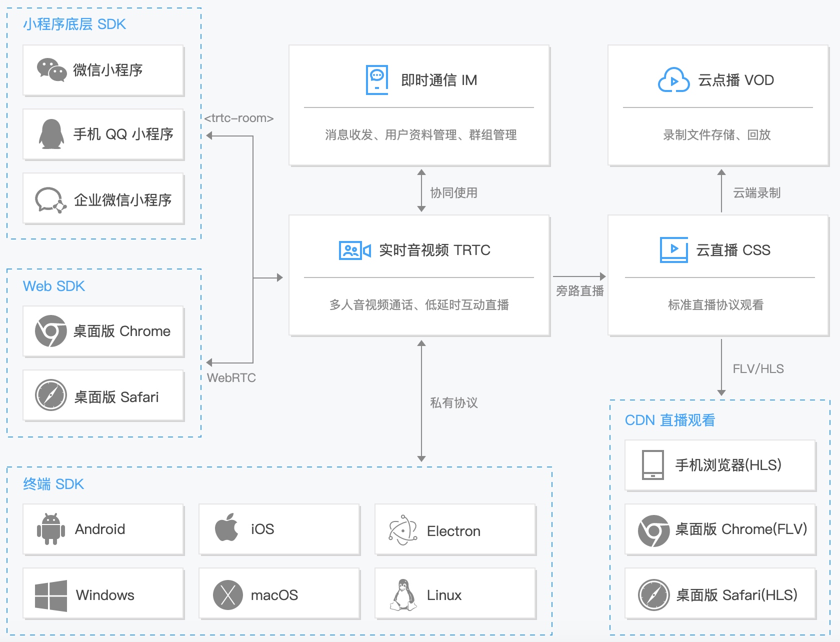Click the VOD cloud play icon

[673, 80]
